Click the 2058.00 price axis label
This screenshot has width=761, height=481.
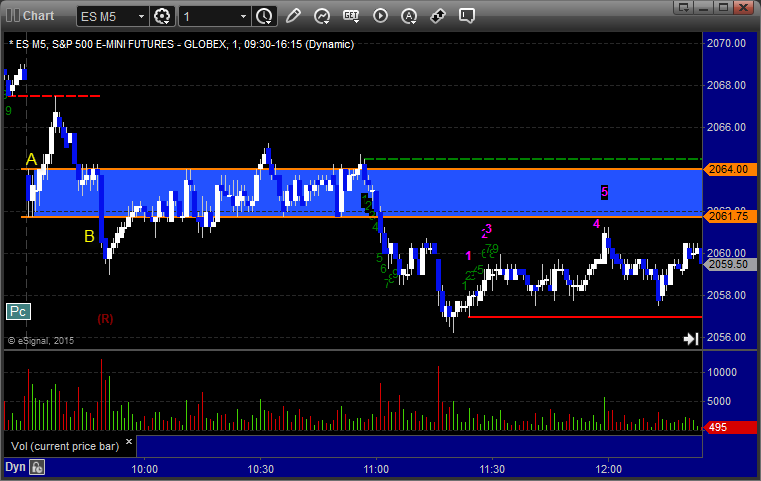[726, 295]
